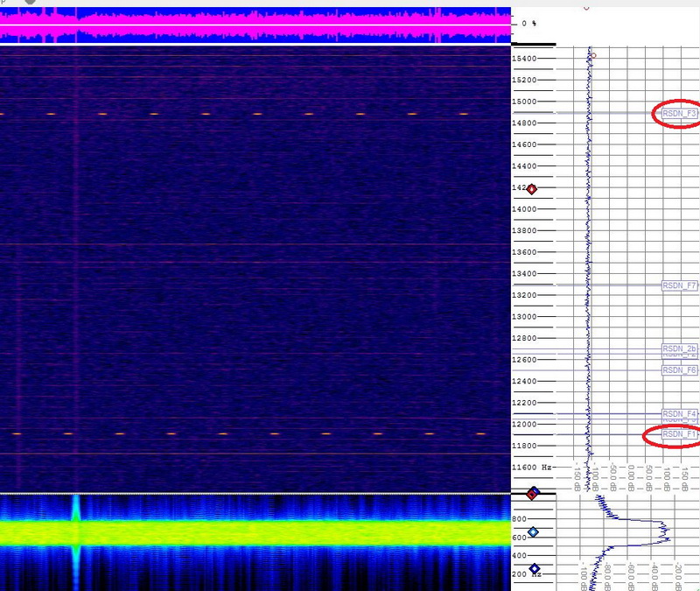The height and width of the screenshot is (591, 700).
Task: Click the 12000 frequency tick label
Action: pos(524,424)
